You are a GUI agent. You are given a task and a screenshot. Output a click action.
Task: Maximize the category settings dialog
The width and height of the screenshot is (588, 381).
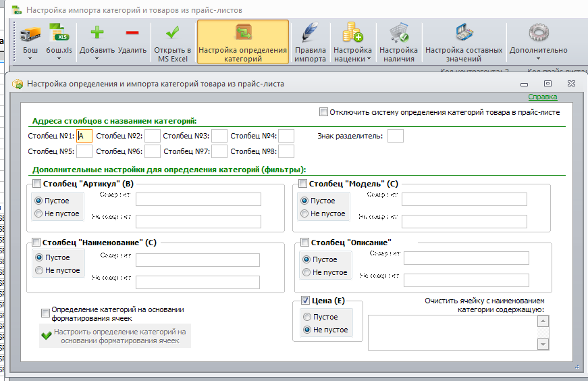[548, 84]
